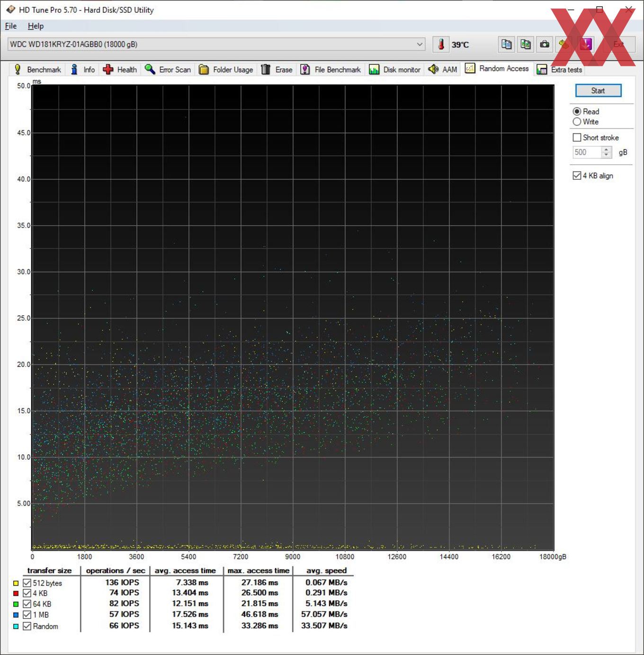Uncheck the Random transfer size
The width and height of the screenshot is (644, 655).
27,626
